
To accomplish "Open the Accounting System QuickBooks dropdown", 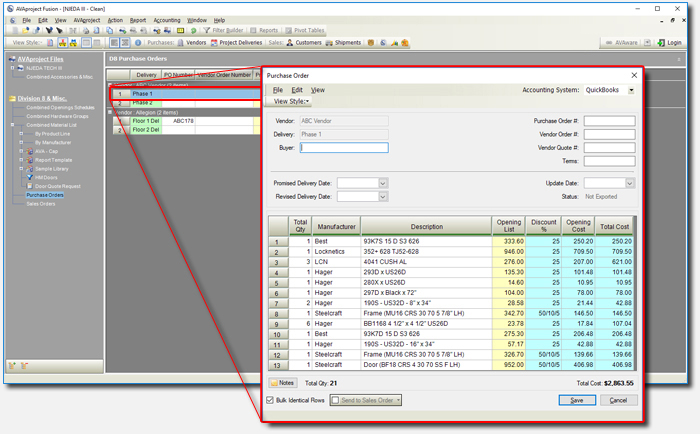I will pyautogui.click(x=631, y=90).
